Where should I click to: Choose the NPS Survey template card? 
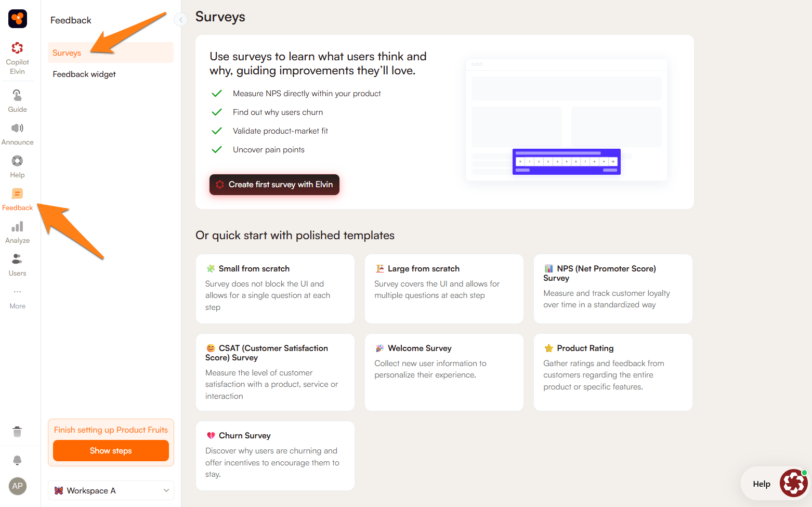(x=613, y=289)
